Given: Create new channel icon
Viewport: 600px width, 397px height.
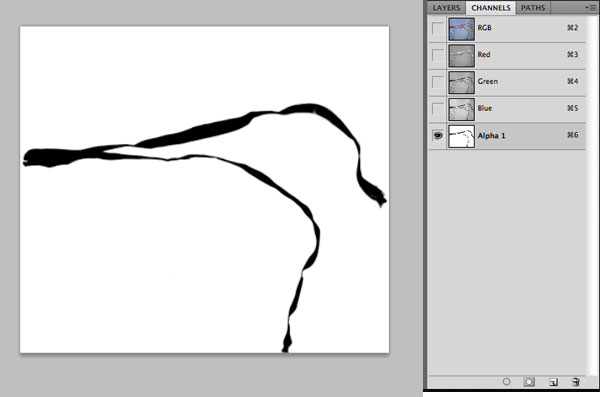Looking at the screenshot, I should click(x=553, y=382).
